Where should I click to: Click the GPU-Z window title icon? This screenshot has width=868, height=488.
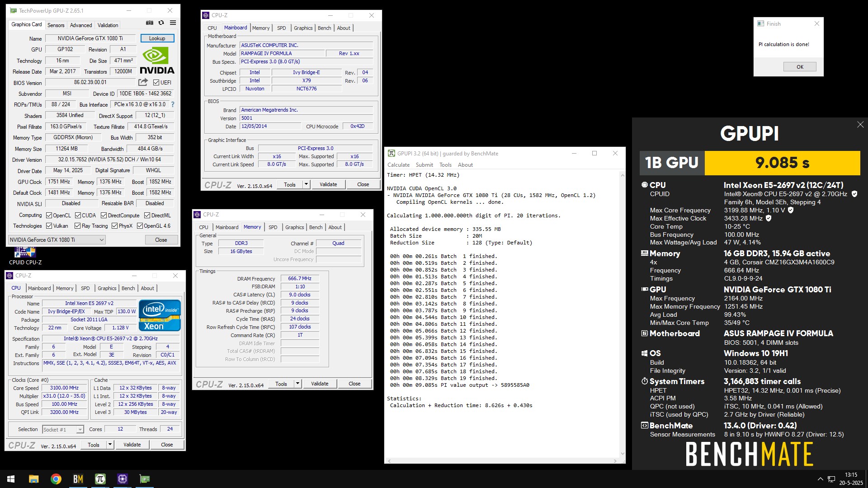(x=13, y=10)
